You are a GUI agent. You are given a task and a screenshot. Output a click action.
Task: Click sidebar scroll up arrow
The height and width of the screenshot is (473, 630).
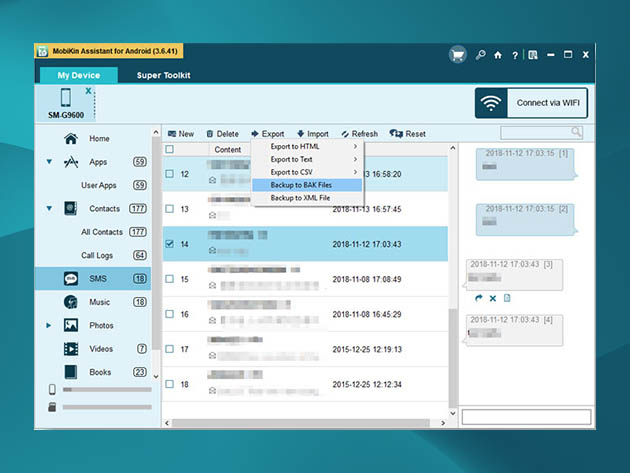156,132
